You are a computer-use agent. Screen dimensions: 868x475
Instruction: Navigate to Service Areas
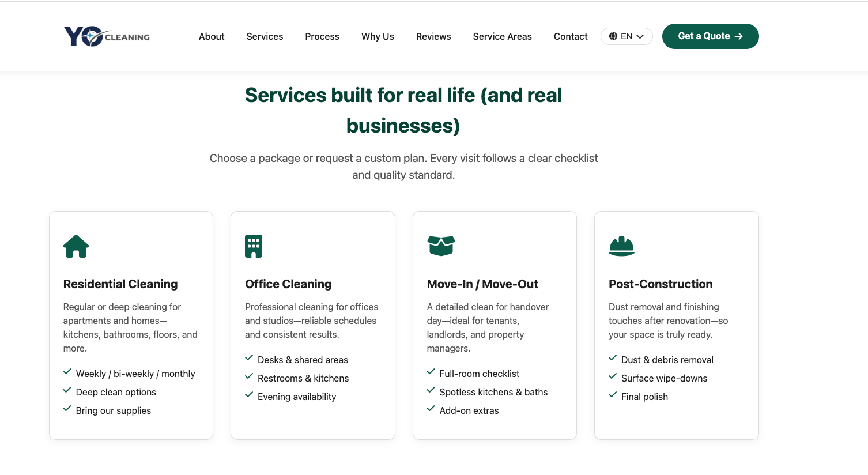(x=503, y=36)
